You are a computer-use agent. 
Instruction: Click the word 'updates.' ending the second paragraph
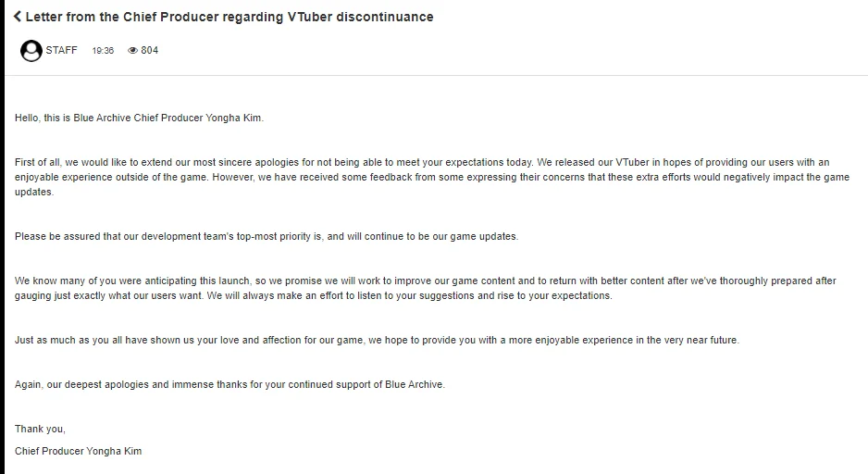coord(33,193)
